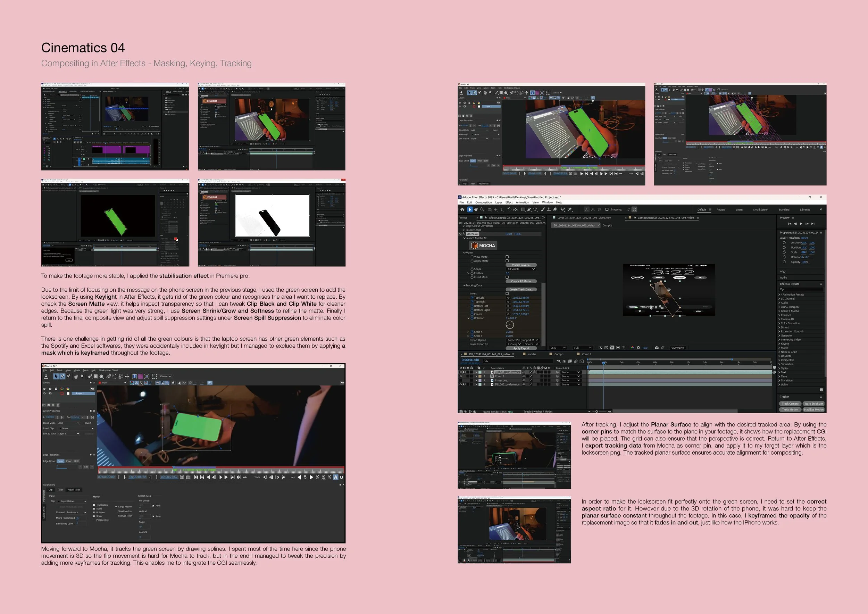Image resolution: width=868 pixels, height=614 pixels.
Task: Click the Home icon in After Effects toolbar
Action: (462, 209)
